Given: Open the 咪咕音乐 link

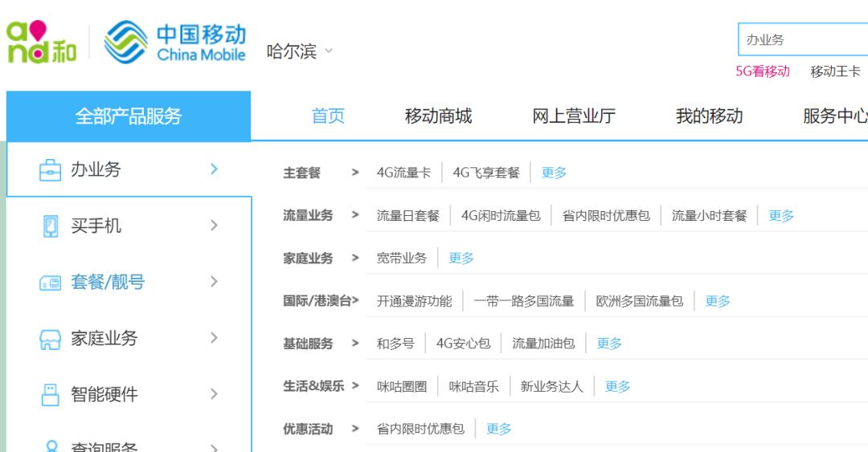Looking at the screenshot, I should tap(474, 387).
